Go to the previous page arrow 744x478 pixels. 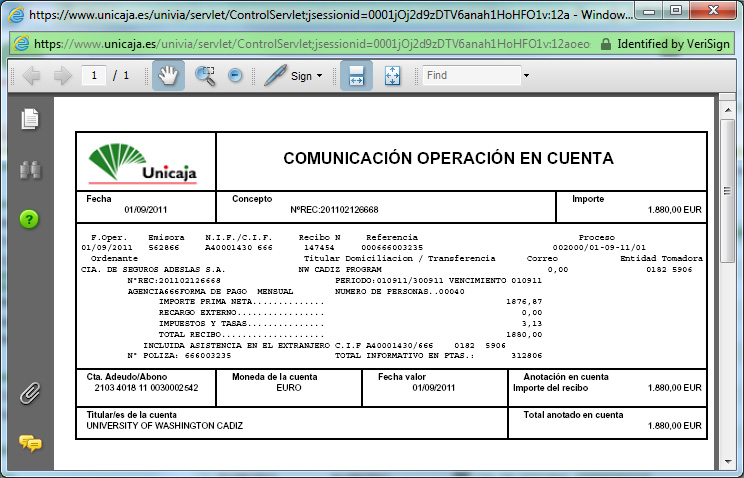tap(31, 75)
